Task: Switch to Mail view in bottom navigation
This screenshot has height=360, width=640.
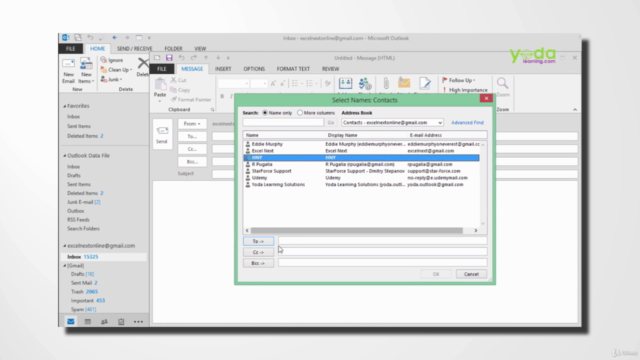Action: [71, 322]
